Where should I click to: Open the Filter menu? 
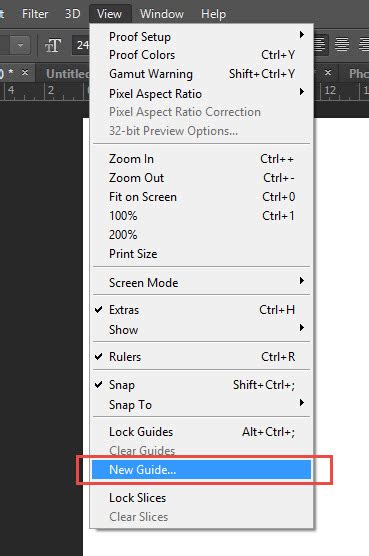[35, 14]
